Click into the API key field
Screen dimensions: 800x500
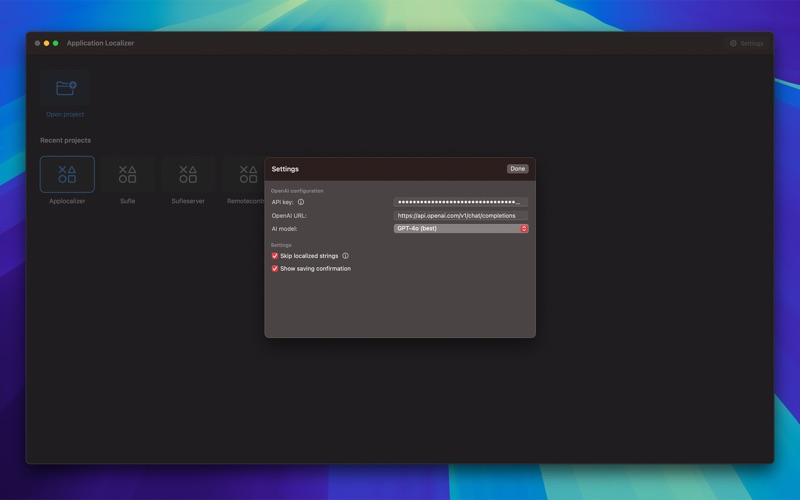click(x=461, y=202)
